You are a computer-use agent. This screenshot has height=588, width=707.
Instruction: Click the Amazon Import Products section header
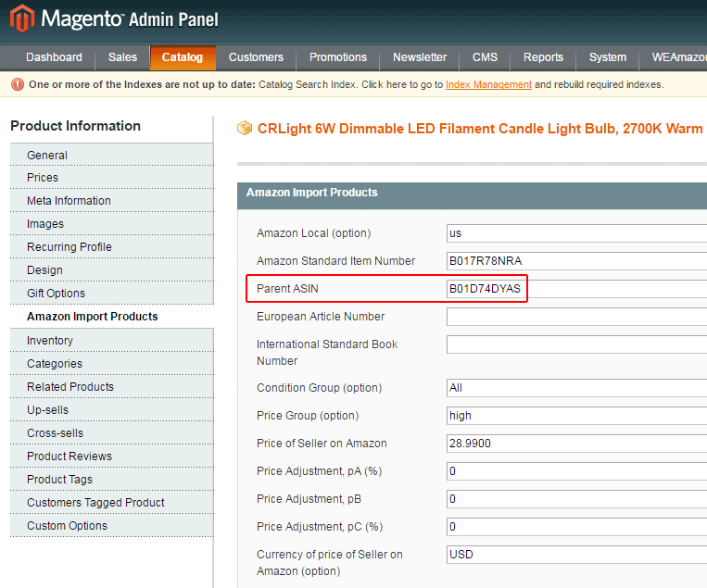coord(472,195)
